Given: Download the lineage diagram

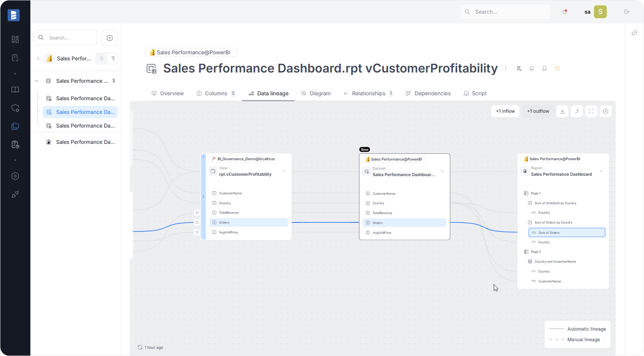Looking at the screenshot, I should (562, 111).
